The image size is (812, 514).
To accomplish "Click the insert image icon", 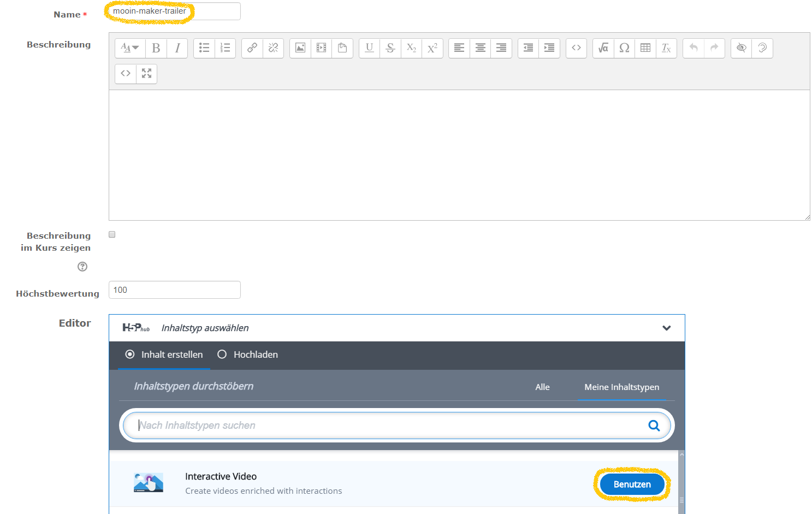I will coord(300,48).
